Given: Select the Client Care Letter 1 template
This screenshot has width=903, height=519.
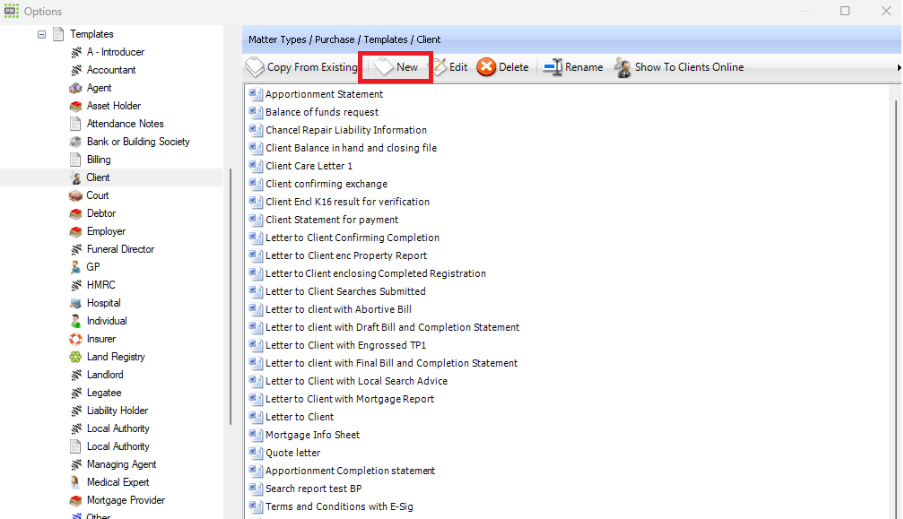Looking at the screenshot, I should 308,166.
